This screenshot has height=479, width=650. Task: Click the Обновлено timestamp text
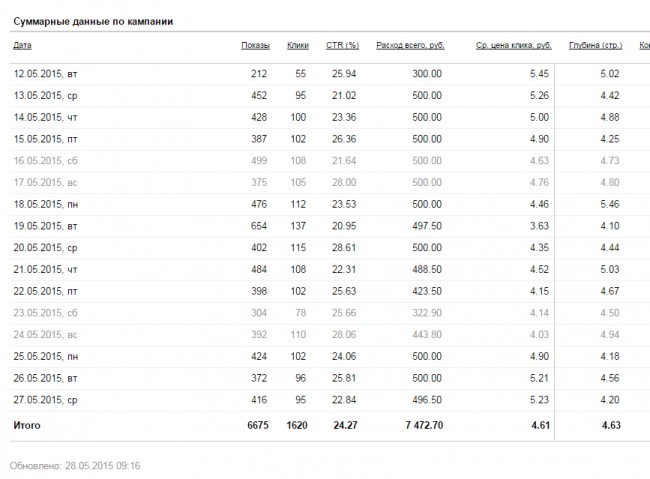point(75,466)
